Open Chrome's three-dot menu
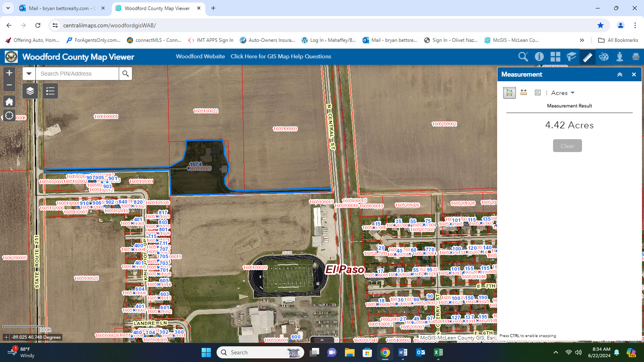 point(635,25)
